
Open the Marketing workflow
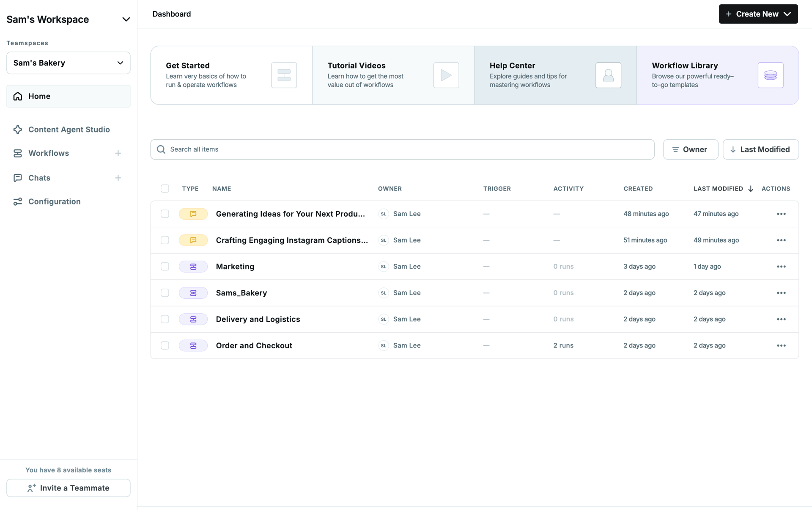point(235,266)
